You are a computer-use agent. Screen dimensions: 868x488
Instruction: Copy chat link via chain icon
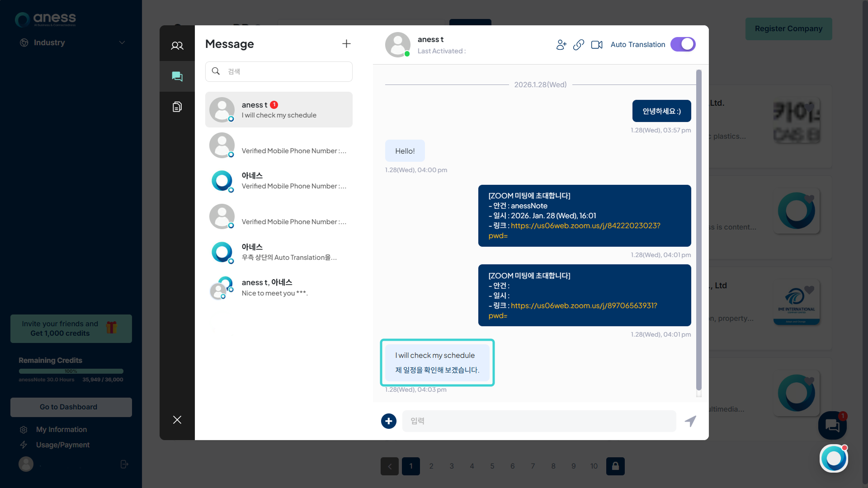tap(578, 45)
